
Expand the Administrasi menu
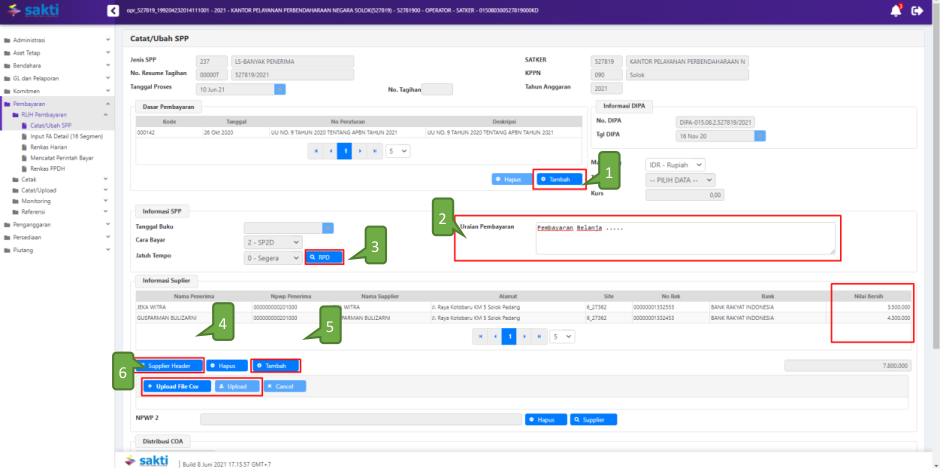point(53,40)
